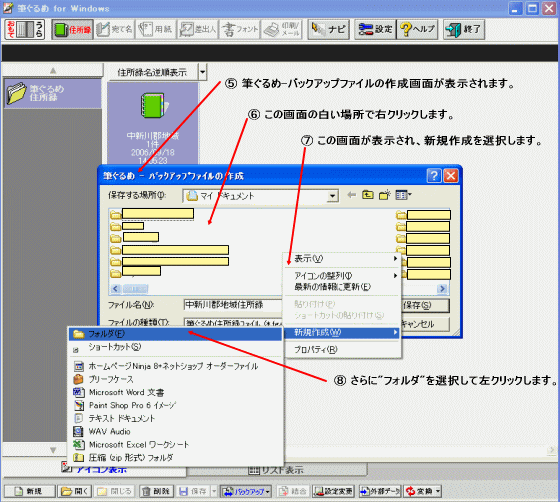This screenshot has height=502, width=560.
Task: Click the 終了 exit icon
Action: [x=464, y=29]
